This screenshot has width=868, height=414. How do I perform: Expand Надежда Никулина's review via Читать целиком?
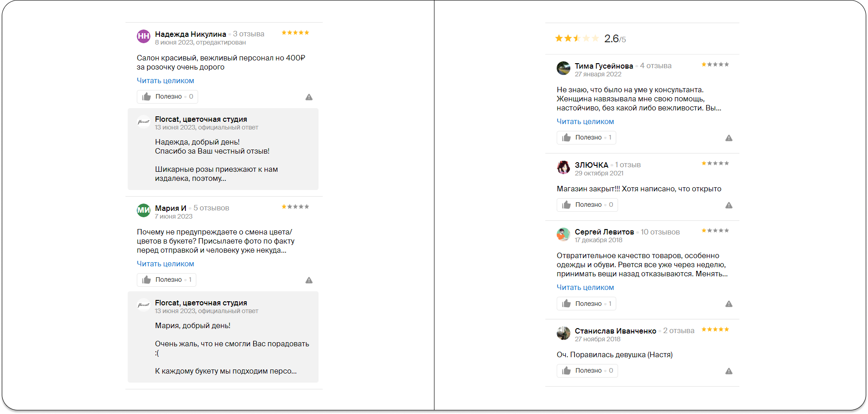click(165, 80)
